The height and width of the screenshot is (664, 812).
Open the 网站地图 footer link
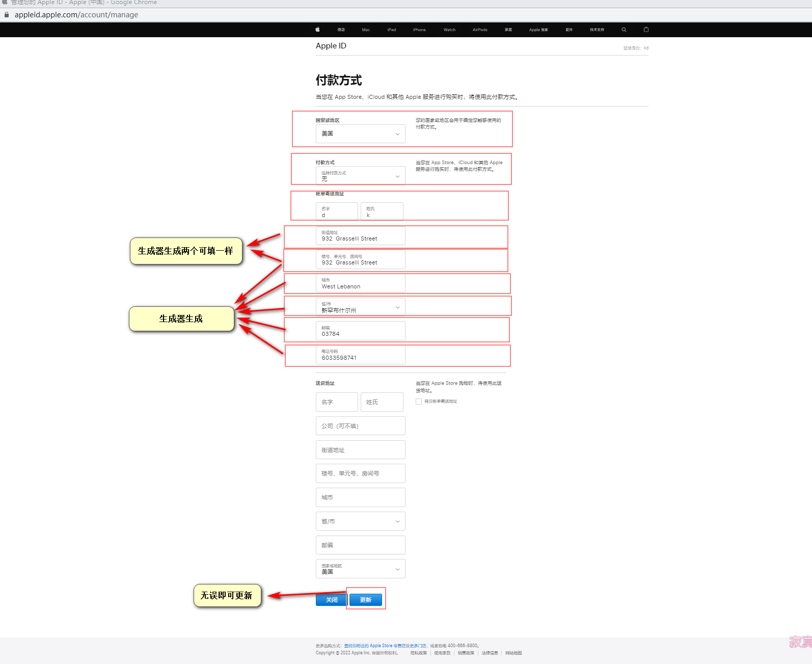pyautogui.click(x=513, y=653)
